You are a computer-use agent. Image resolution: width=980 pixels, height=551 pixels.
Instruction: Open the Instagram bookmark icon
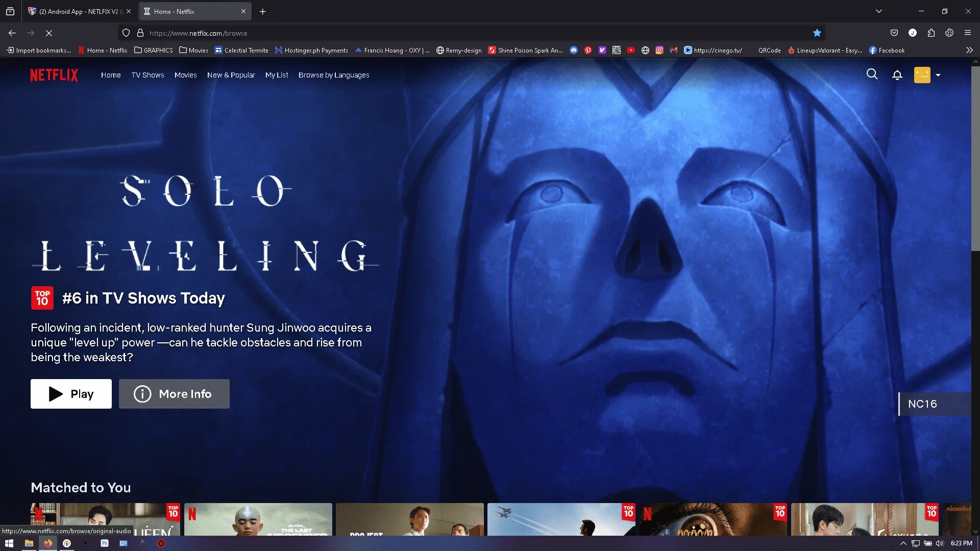[x=659, y=50]
